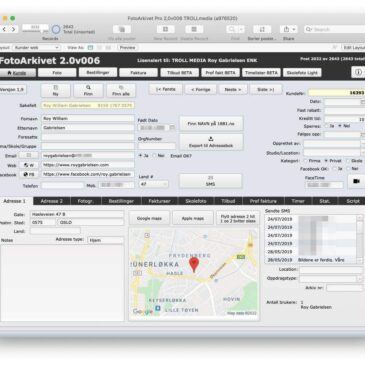Select Ja for Facebook OK
365x365 pixels.
coord(334,169)
